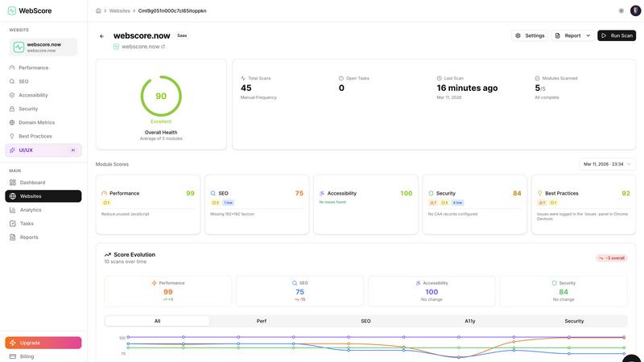The height and width of the screenshot is (362, 644).
Task: Click the Analytics bar chart icon
Action: pos(13,210)
